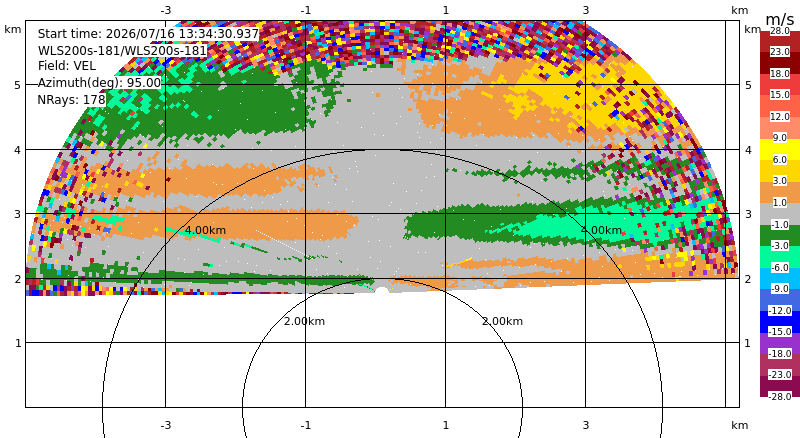The image size is (800, 438).
Task: Click the left axis tick label 5
Action: coord(18,85)
